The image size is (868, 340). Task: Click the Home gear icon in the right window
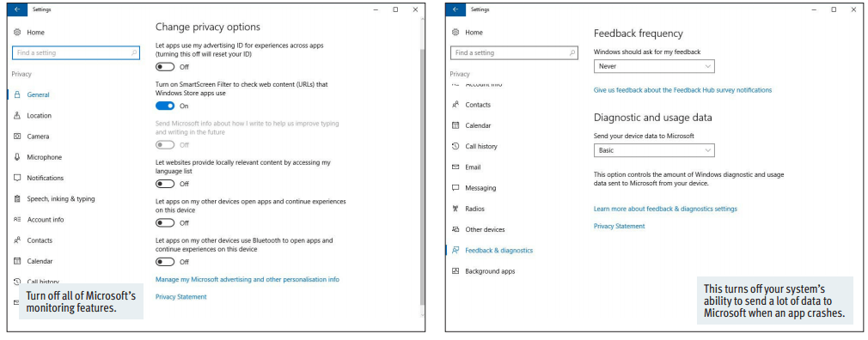tap(455, 33)
